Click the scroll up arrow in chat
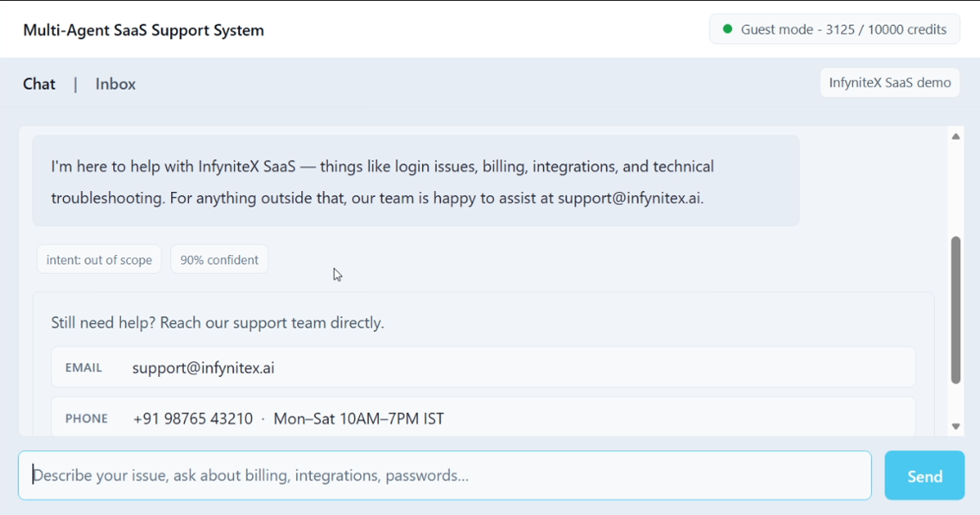 (956, 137)
